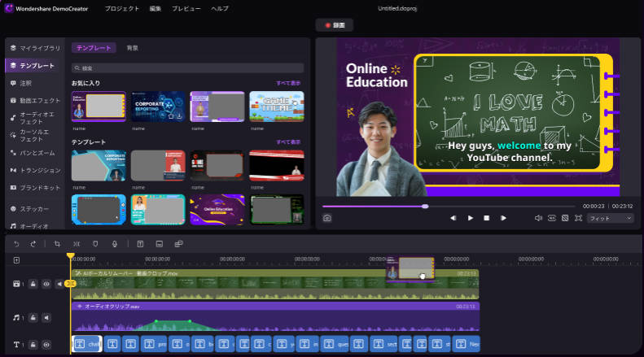Toggle lock on the video track

(33, 284)
